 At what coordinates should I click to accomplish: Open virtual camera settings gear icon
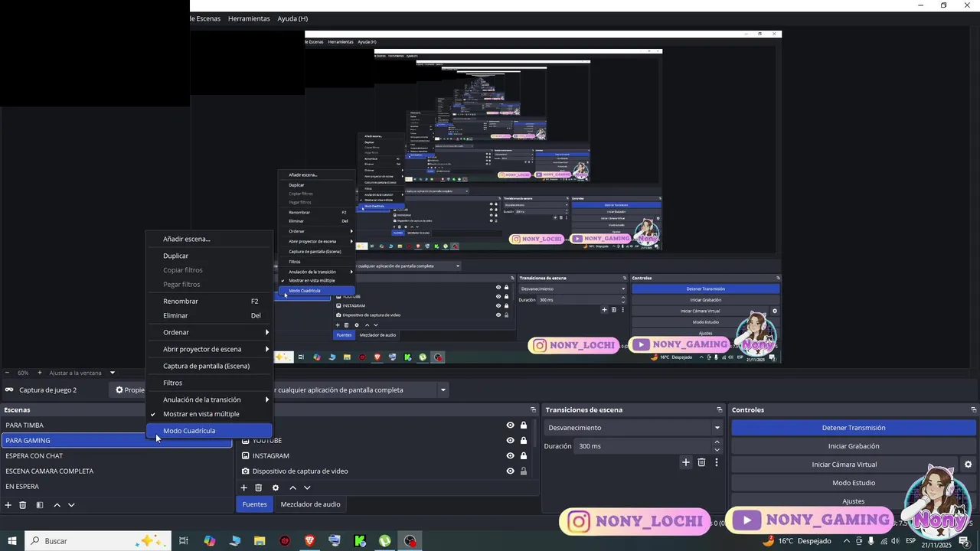(968, 465)
